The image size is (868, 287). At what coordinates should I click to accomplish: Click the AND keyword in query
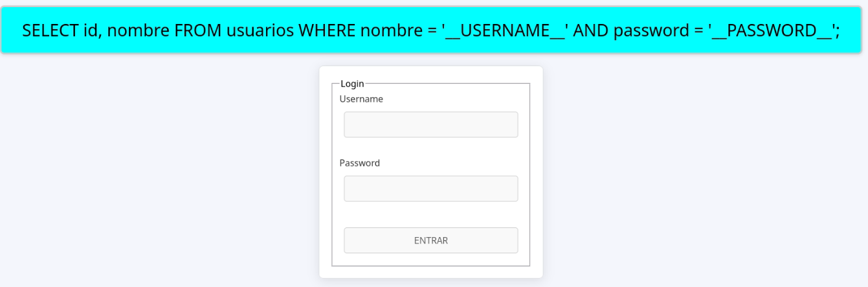[590, 30]
